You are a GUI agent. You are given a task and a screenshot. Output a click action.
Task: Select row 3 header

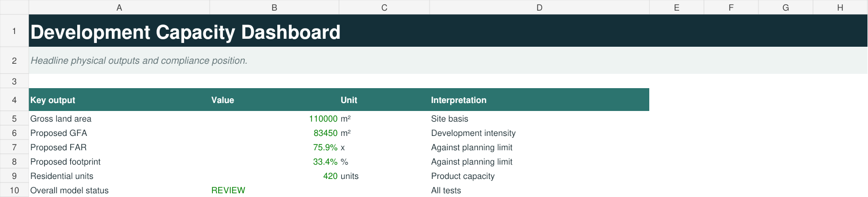pyautogui.click(x=14, y=81)
